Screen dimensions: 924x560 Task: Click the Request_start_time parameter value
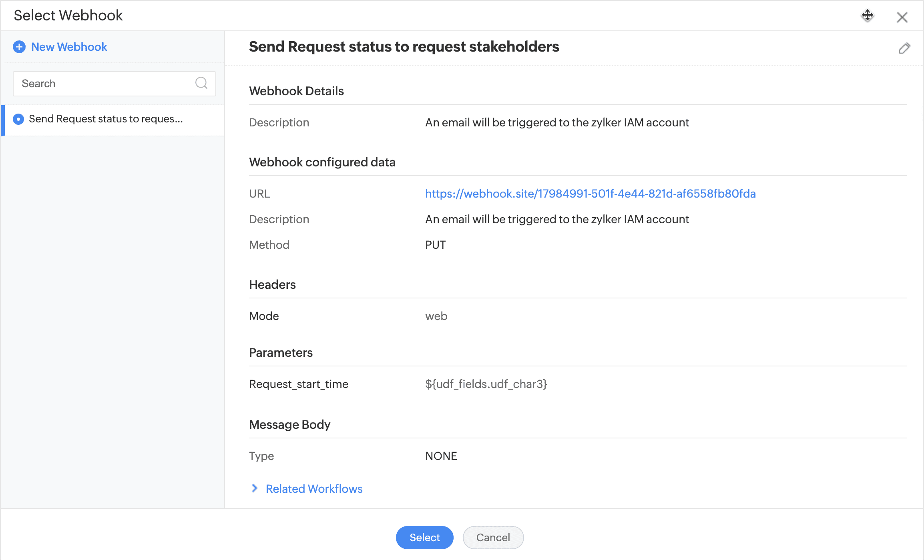(x=486, y=384)
